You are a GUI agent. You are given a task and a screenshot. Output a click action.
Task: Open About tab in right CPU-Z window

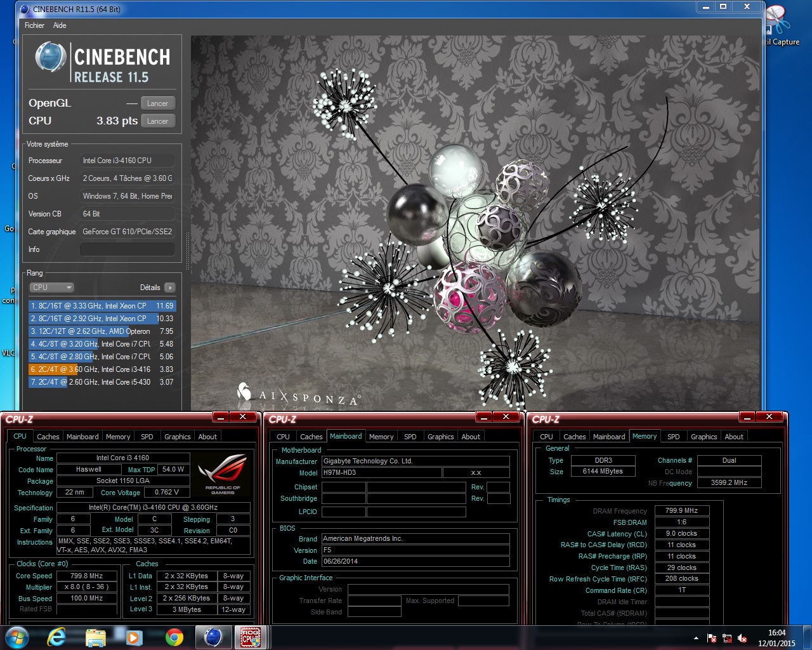point(734,437)
